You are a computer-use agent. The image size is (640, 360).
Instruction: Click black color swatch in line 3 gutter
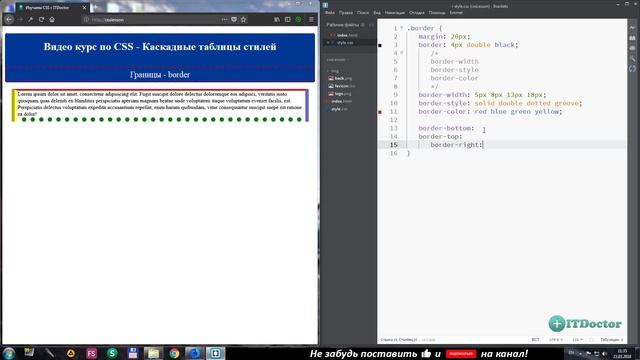(380, 45)
